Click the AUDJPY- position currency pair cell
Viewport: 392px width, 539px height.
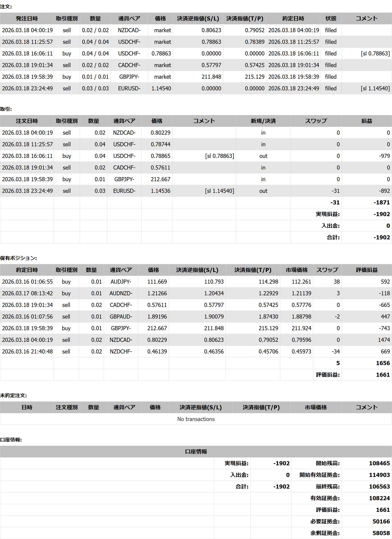click(121, 282)
